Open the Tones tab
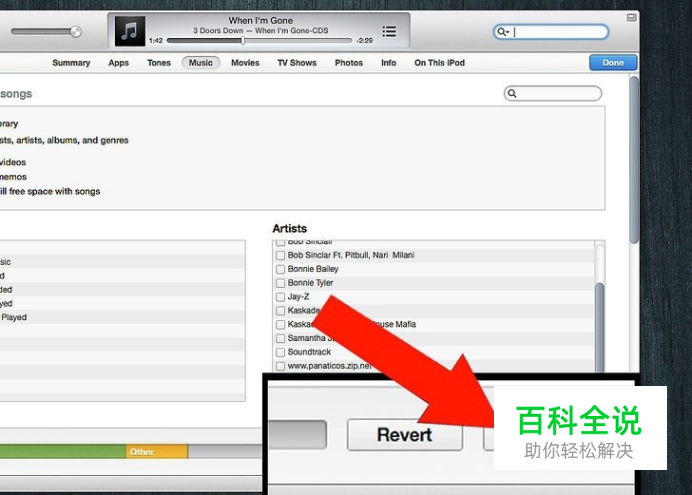The height and width of the screenshot is (495, 692). [159, 63]
